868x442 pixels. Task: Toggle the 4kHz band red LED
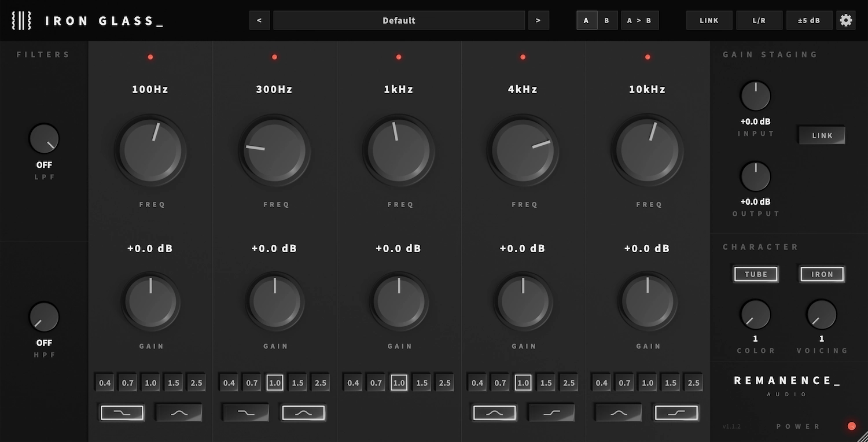(x=523, y=57)
